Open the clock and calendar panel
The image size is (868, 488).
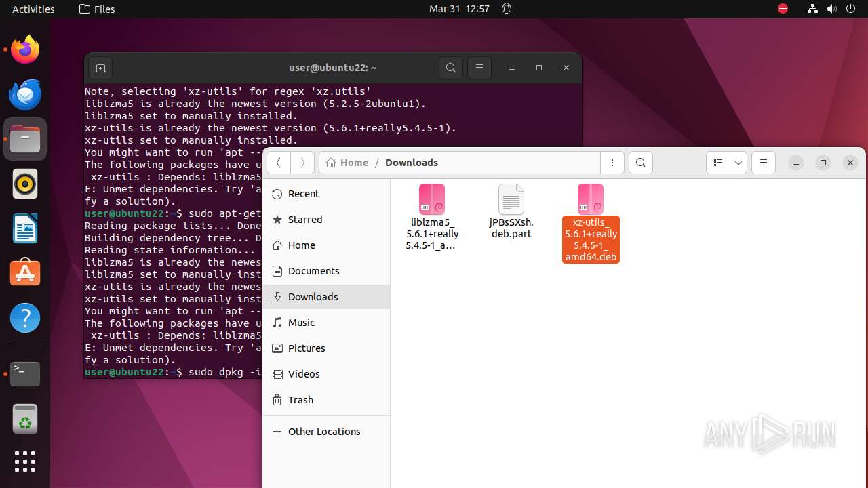coord(459,9)
